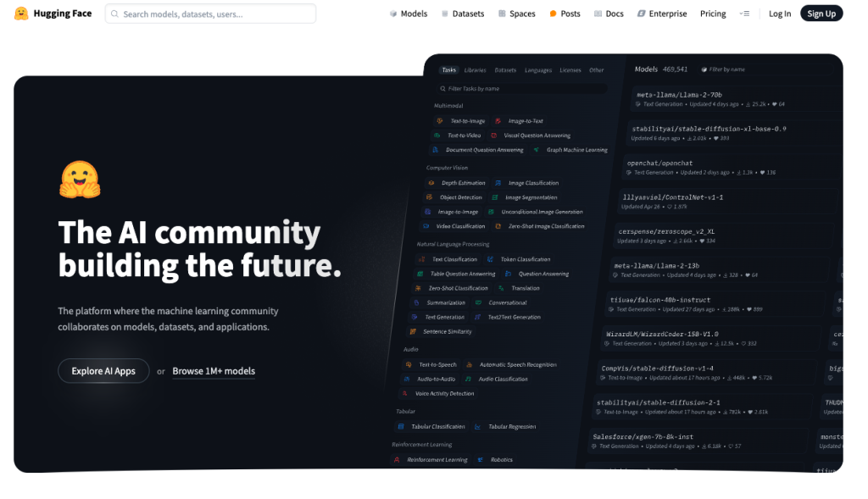Viewport: 868px width, 499px height.
Task: Click the orange Posts icon in the navigation
Action: [x=553, y=14]
